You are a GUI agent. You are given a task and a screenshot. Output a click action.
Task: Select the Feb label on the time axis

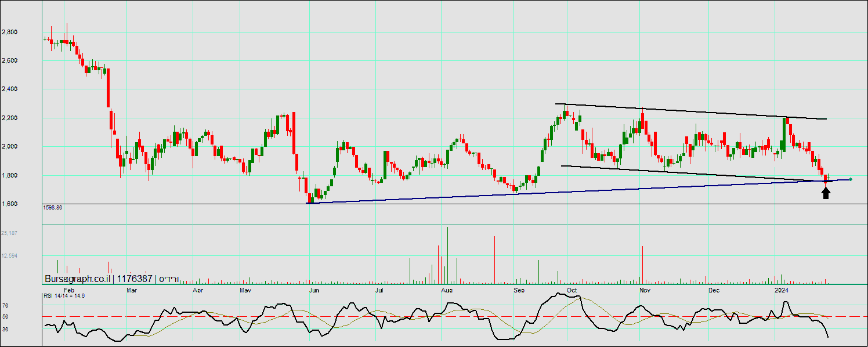68,290
